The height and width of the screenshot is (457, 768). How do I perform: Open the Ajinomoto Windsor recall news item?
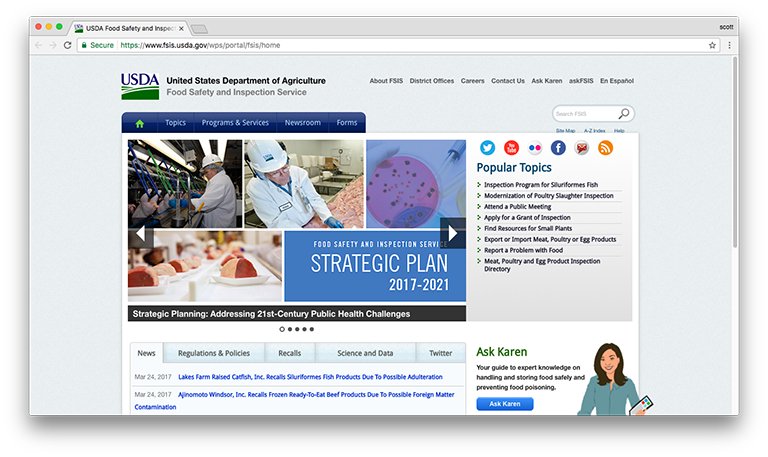(294, 400)
